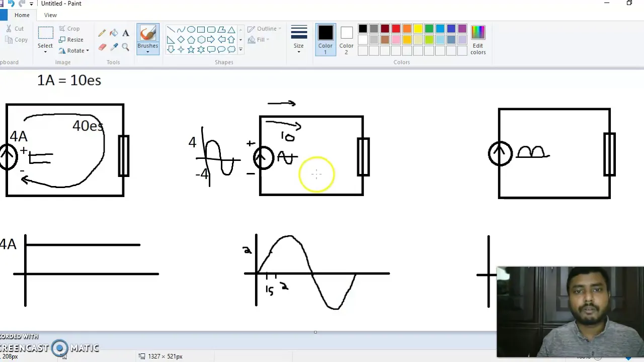Choose the Pentagon shape
This screenshot has height=362, width=644.
tap(191, 40)
